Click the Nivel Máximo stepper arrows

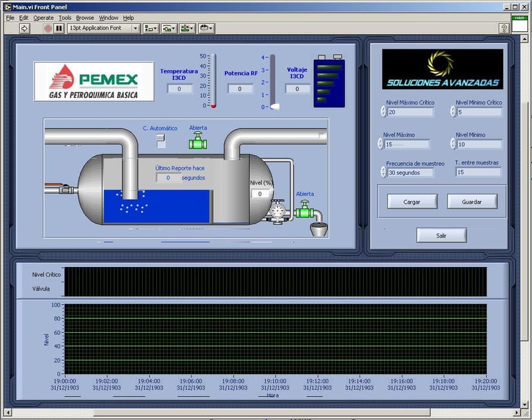[x=380, y=144]
